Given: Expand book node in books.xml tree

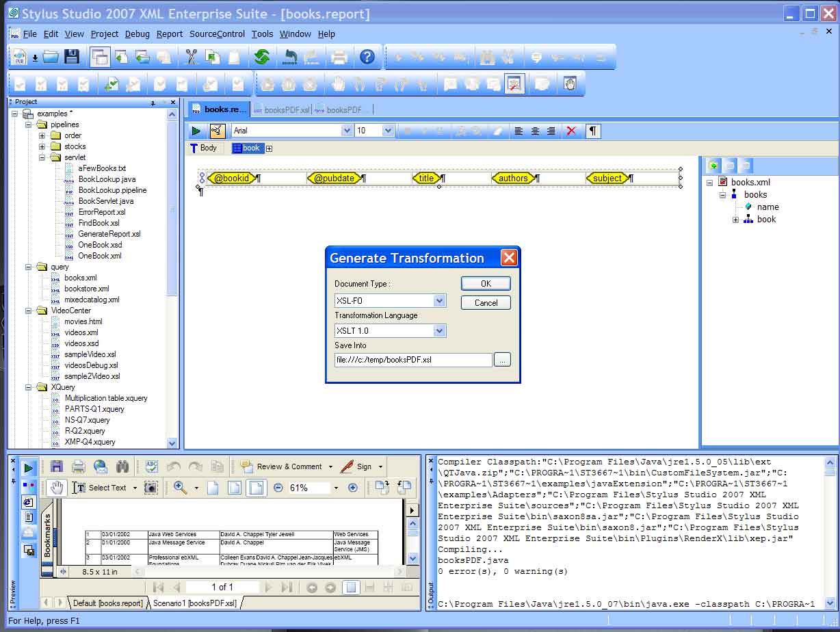Looking at the screenshot, I should click(x=736, y=220).
